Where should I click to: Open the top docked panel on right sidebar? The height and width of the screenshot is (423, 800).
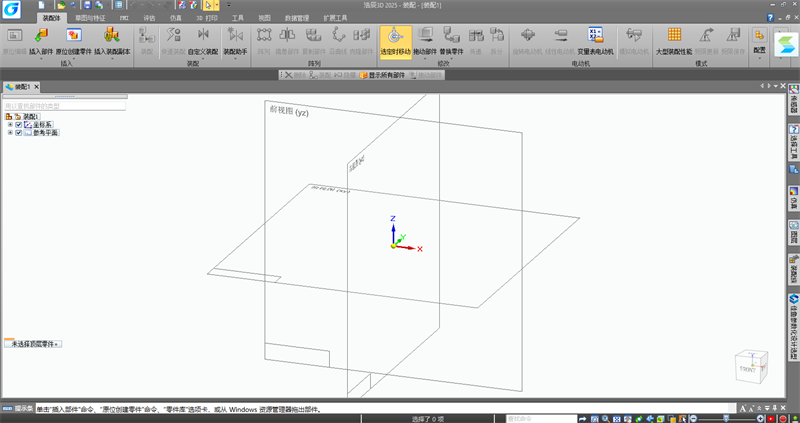pyautogui.click(x=793, y=99)
